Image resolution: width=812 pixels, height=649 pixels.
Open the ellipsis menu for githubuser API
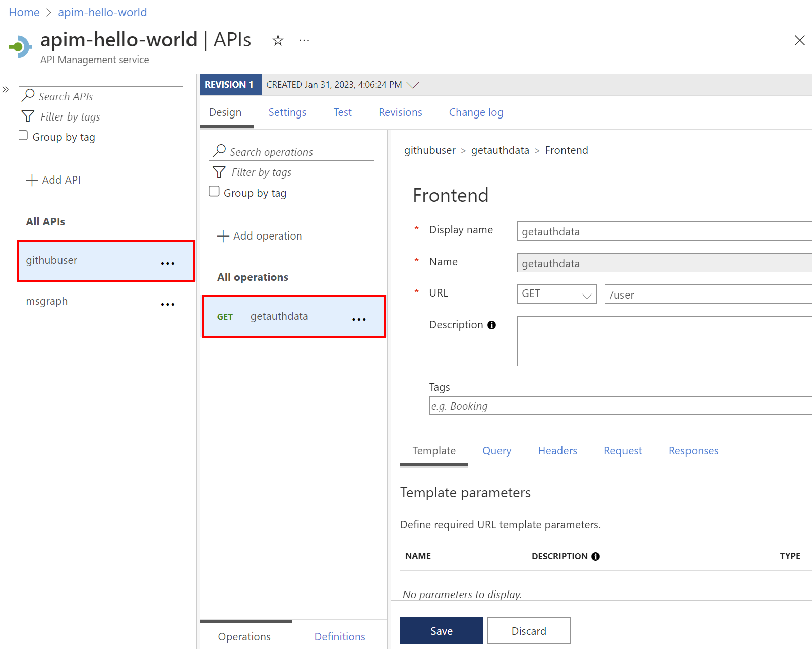[x=167, y=262]
